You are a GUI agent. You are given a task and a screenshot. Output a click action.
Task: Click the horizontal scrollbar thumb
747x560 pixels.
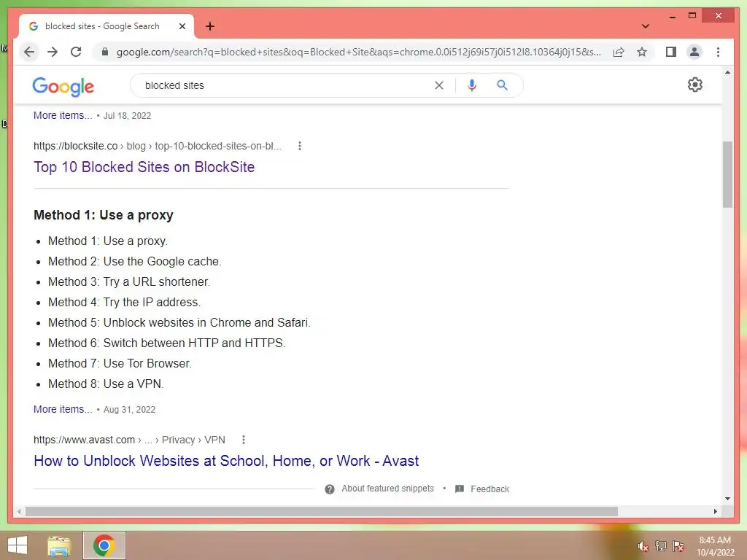[322, 511]
